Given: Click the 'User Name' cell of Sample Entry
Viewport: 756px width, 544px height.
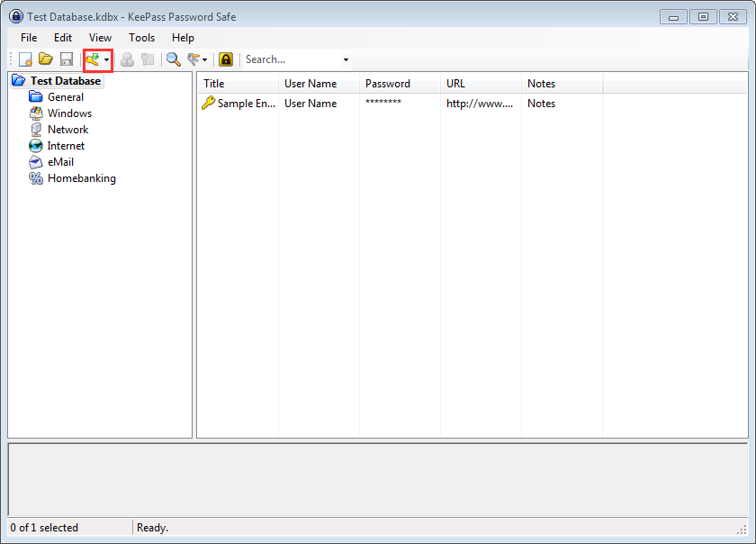Looking at the screenshot, I should pyautogui.click(x=310, y=104).
